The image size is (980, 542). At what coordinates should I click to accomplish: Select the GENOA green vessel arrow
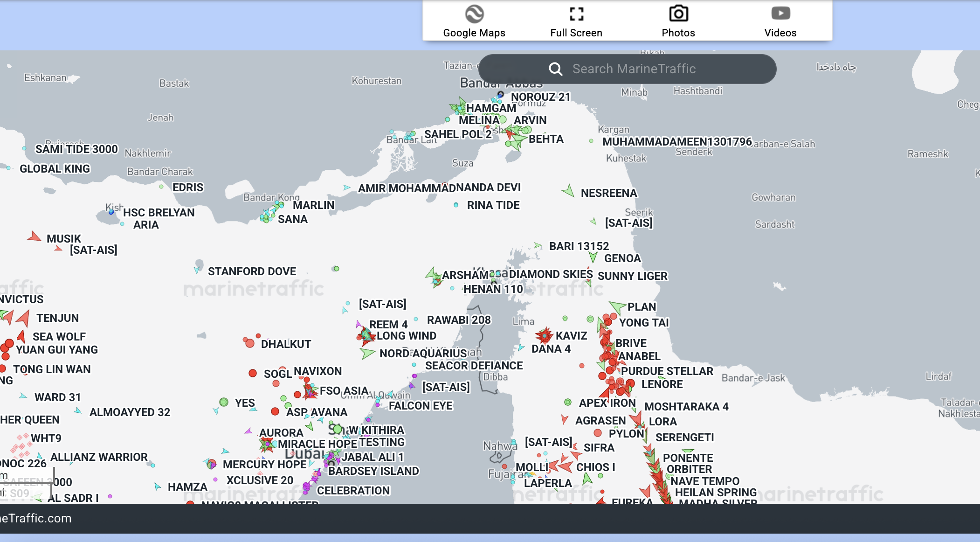click(593, 257)
